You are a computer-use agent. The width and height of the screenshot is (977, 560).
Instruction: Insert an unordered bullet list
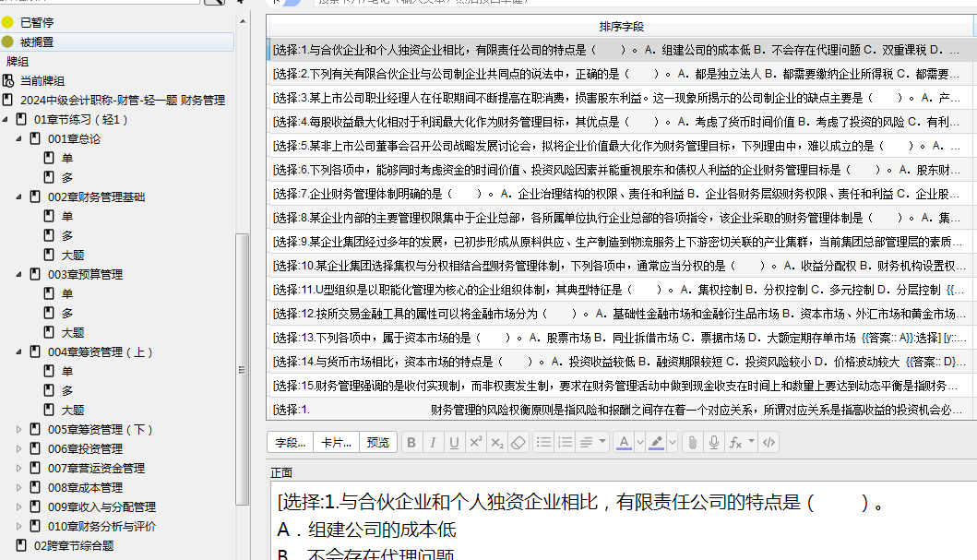(544, 442)
